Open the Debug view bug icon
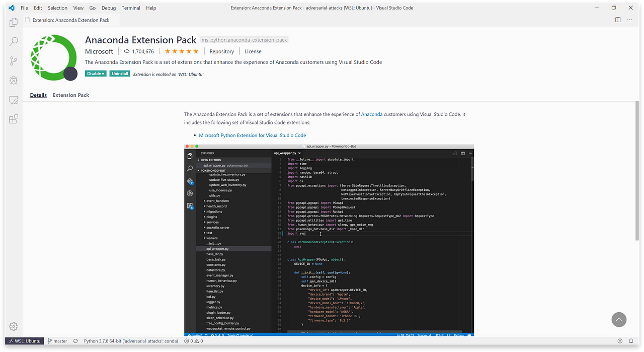The height and width of the screenshot is (352, 644). pos(14,80)
